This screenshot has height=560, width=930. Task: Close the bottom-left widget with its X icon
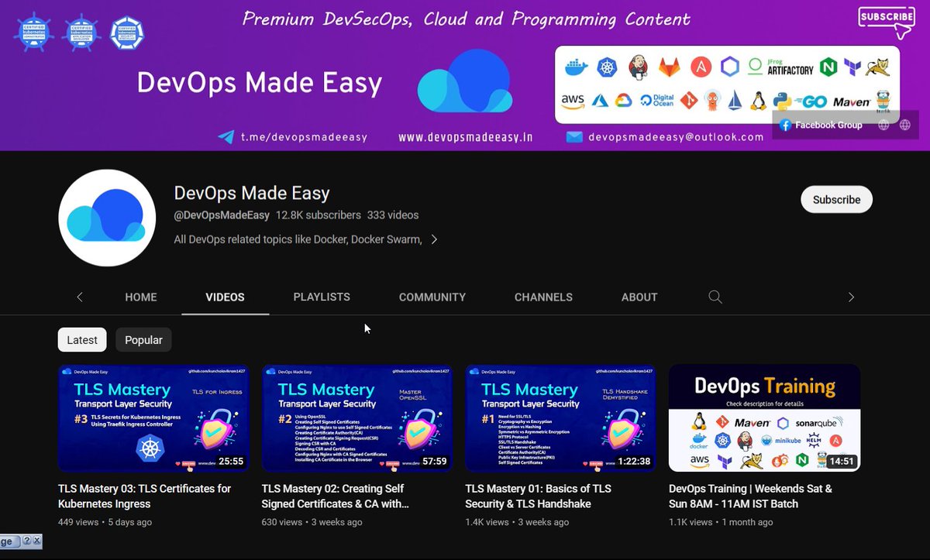36,541
